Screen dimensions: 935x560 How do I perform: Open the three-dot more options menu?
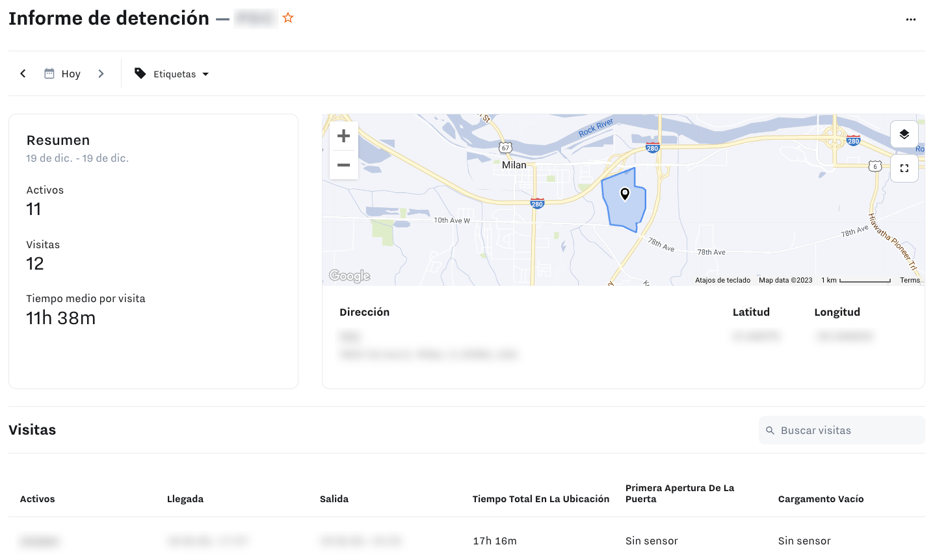(910, 19)
